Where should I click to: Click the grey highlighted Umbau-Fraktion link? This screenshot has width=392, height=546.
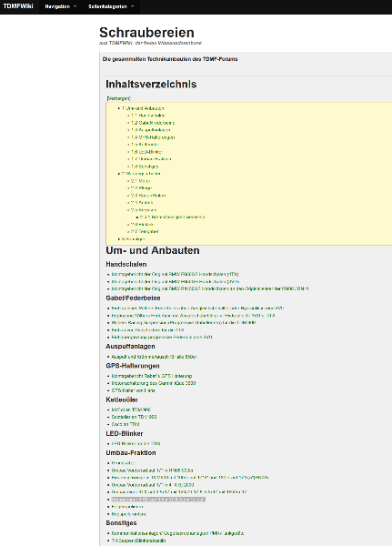158,500
